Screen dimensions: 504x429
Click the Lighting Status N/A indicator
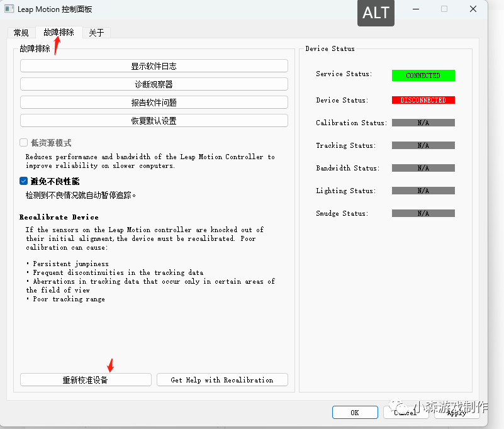423,190
